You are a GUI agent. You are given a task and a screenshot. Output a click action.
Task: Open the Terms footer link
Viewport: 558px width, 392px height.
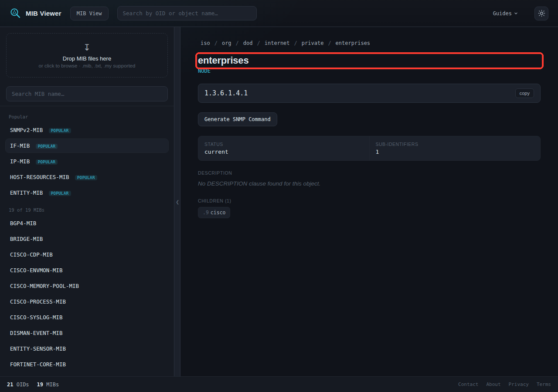click(x=544, y=384)
